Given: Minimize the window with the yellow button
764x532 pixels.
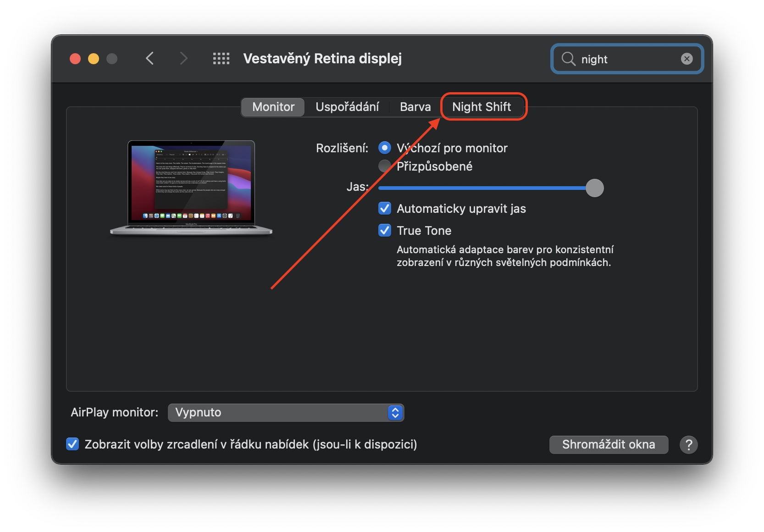Looking at the screenshot, I should coord(94,59).
